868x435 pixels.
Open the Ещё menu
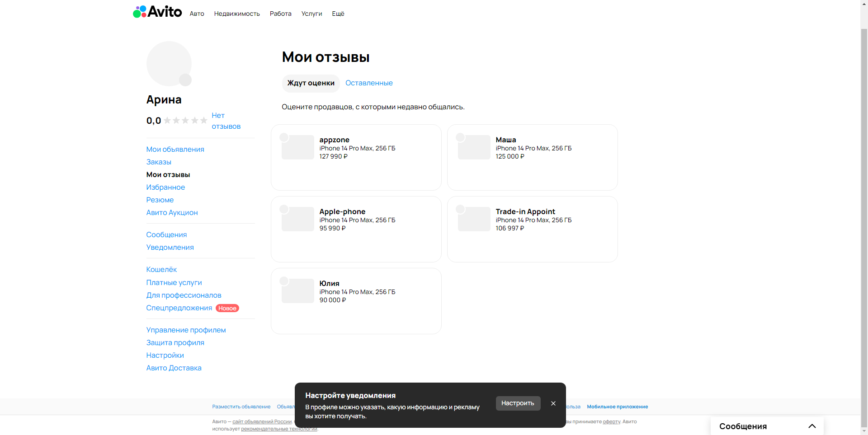[338, 14]
